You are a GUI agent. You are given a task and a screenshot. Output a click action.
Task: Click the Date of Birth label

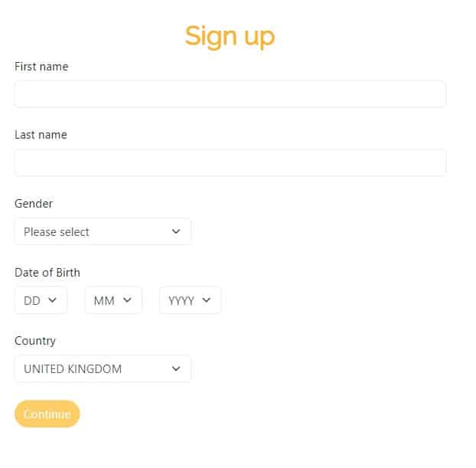pos(47,272)
